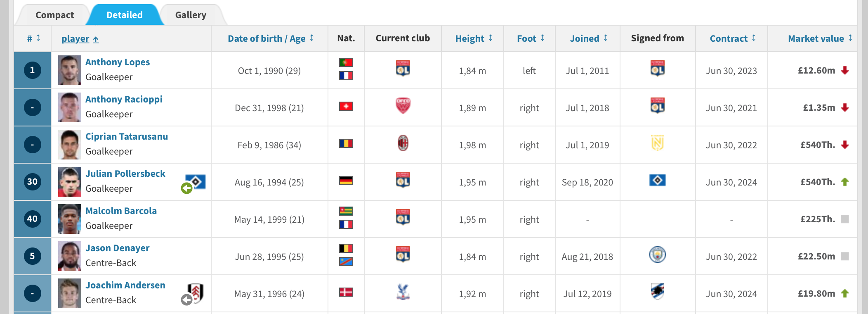Screen dimensions: 868x314
Task: Click Dijon club crest for Anthony Racioppi
Action: point(403,106)
